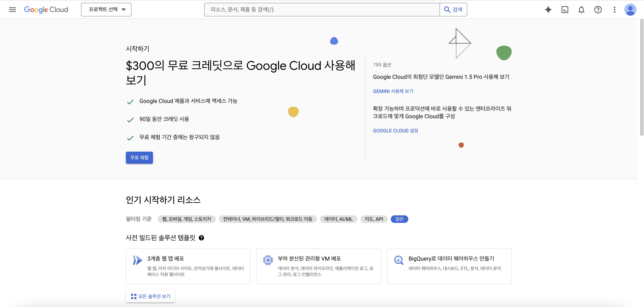Click the search magnifier icon
Screen dimensions: 644x307
tap(447, 9)
